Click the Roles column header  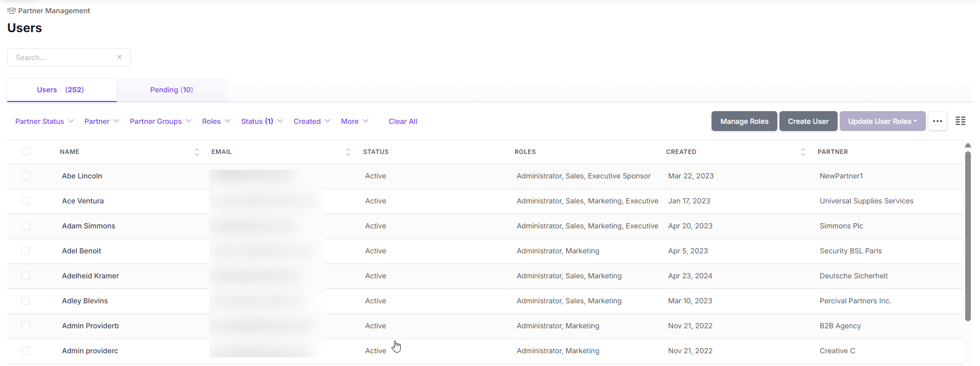tap(525, 152)
